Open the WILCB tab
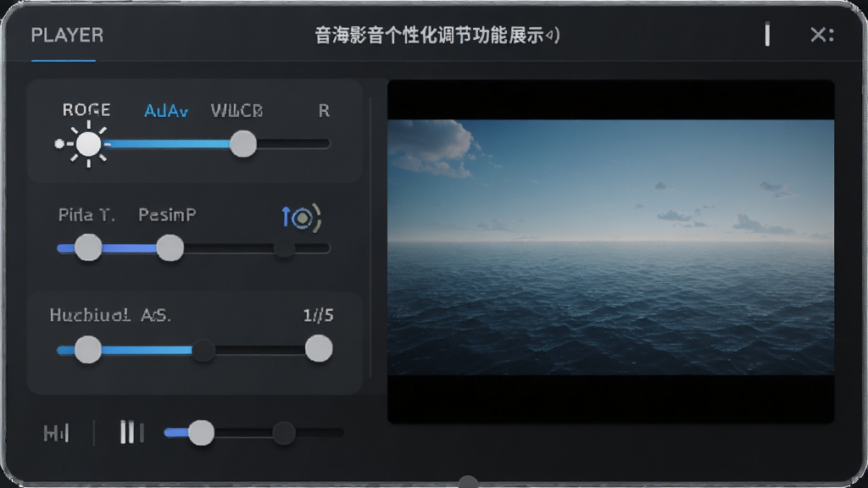 tap(236, 111)
